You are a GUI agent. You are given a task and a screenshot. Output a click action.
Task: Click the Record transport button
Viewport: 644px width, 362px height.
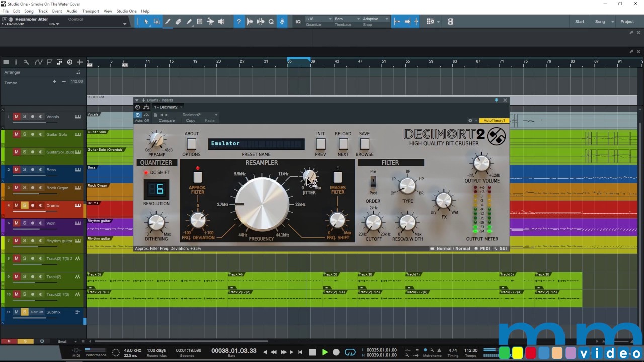click(336, 352)
